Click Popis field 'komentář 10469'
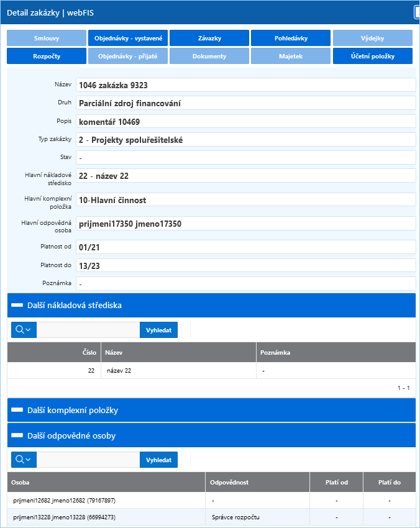The image size is (420, 528). coord(246,121)
